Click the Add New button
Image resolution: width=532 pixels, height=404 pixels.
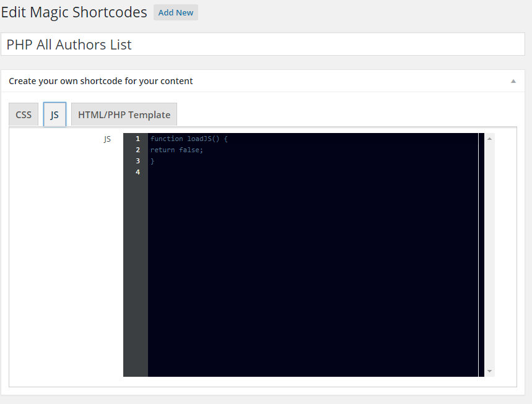176,12
